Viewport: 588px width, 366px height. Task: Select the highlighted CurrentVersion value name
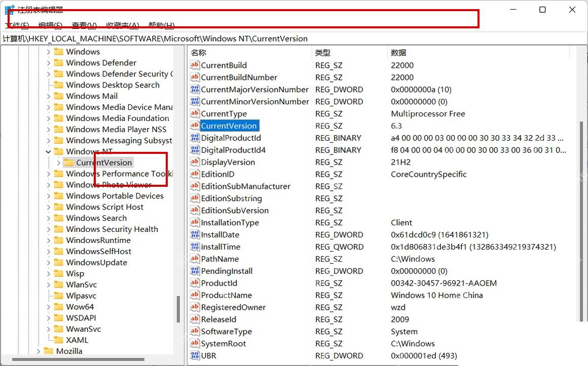229,126
